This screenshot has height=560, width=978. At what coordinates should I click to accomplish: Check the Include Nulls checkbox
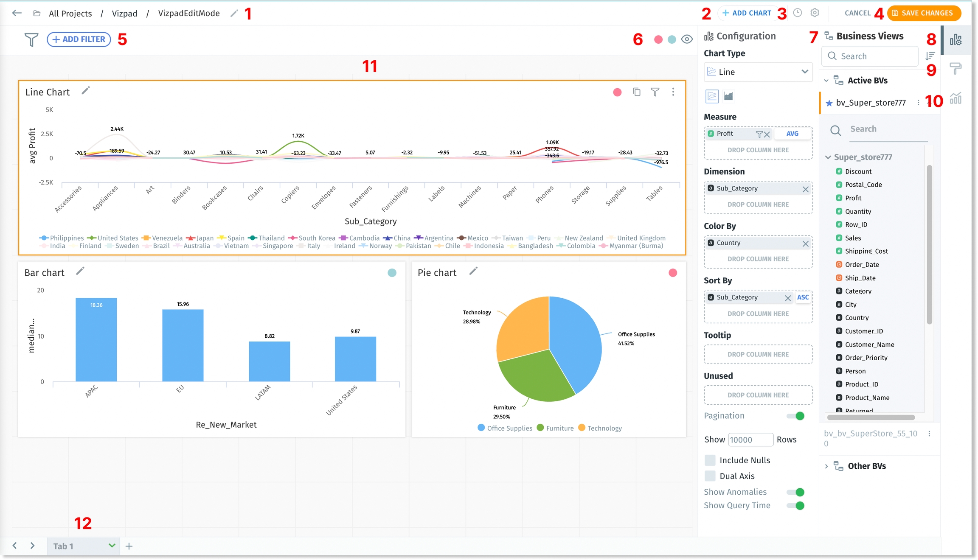pyautogui.click(x=710, y=460)
